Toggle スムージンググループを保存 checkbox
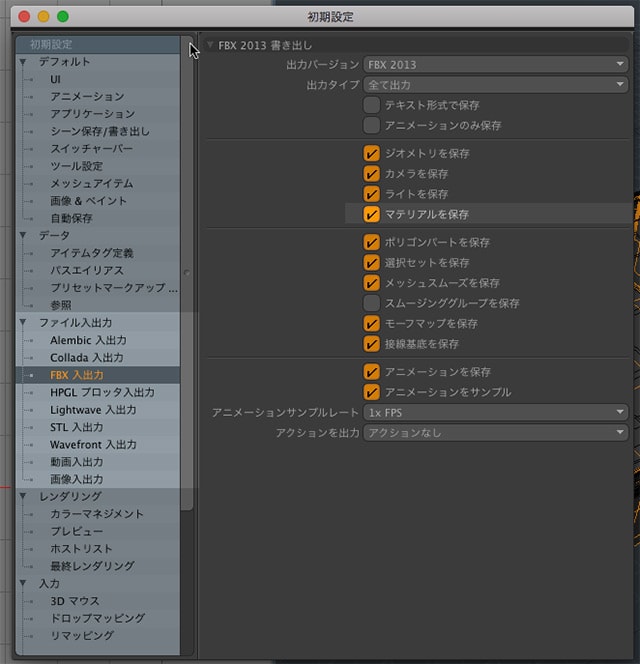Screen dimensions: 640x664 [x=372, y=303]
